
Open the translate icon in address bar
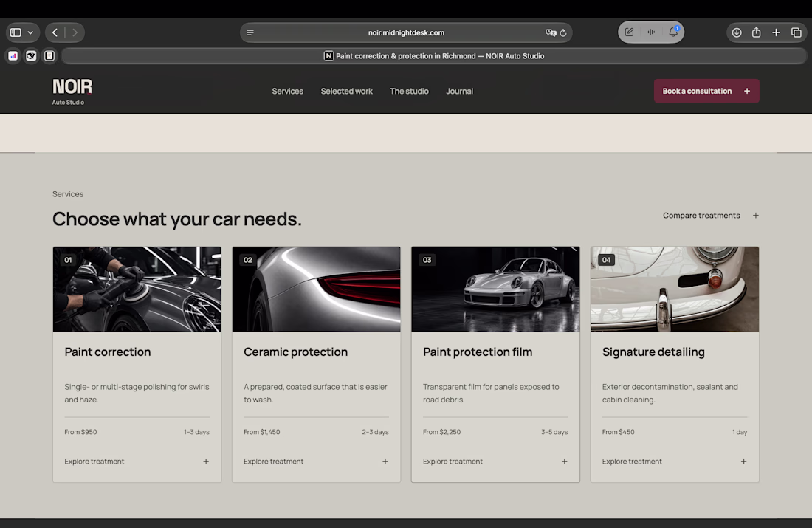point(551,32)
